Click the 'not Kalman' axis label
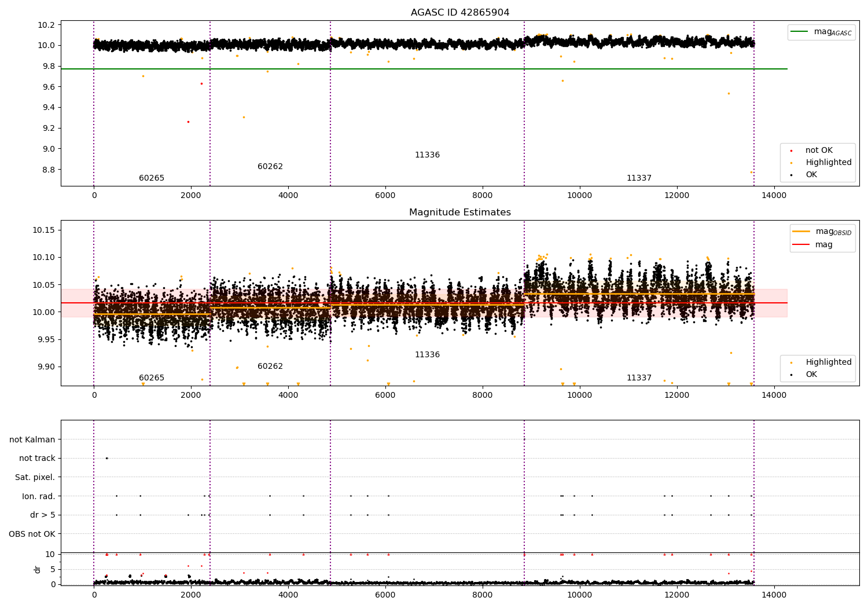 (x=32, y=440)
